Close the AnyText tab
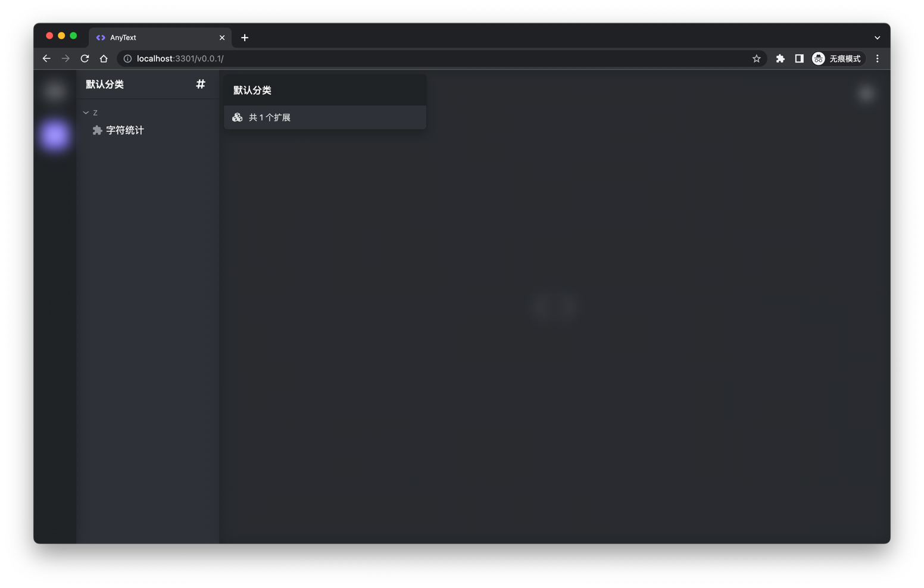The width and height of the screenshot is (924, 588). 222,38
